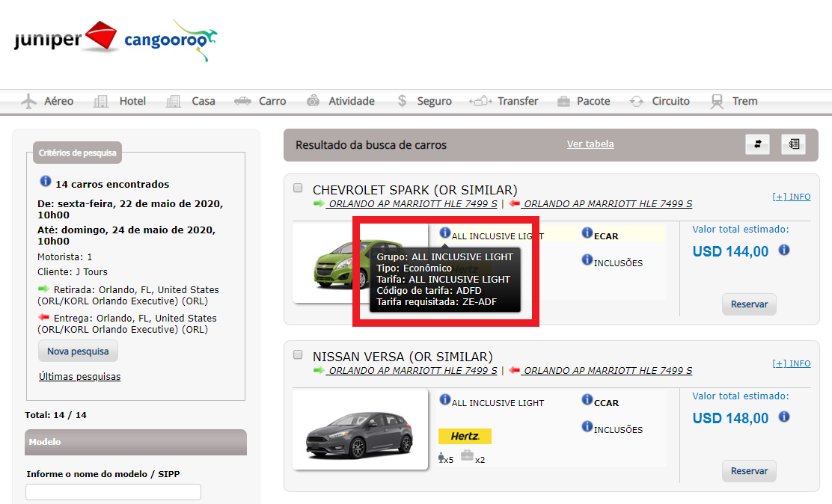
Task: Click the Juniper logo
Action: click(66, 37)
